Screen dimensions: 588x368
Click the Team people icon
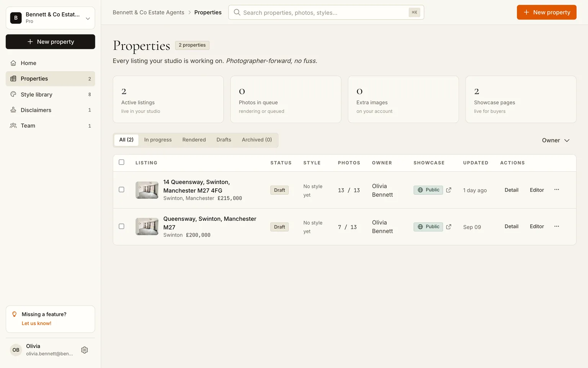click(x=13, y=126)
